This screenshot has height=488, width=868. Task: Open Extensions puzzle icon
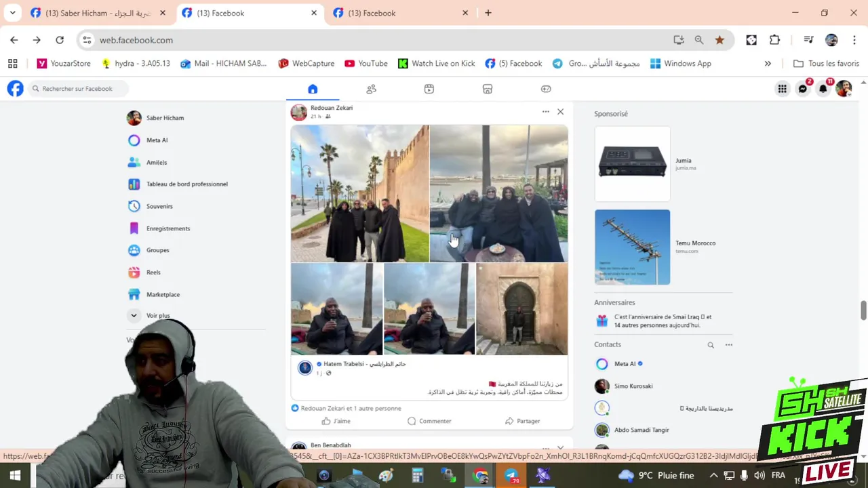tap(775, 40)
